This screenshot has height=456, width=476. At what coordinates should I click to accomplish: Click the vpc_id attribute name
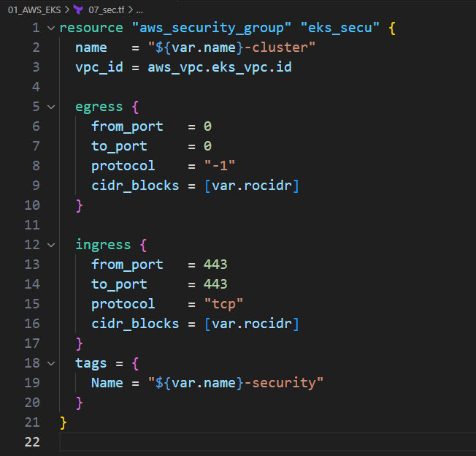tap(99, 67)
